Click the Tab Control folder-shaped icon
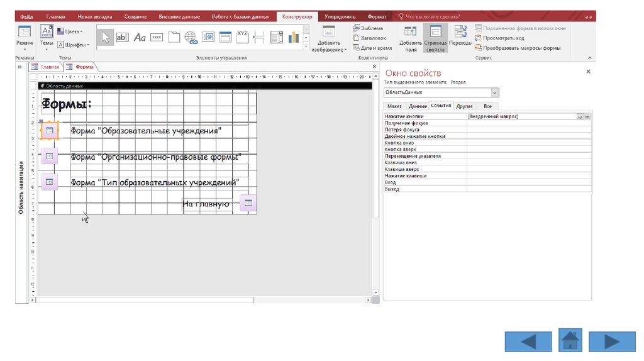Viewport: 644px width, 361px height. point(174,38)
